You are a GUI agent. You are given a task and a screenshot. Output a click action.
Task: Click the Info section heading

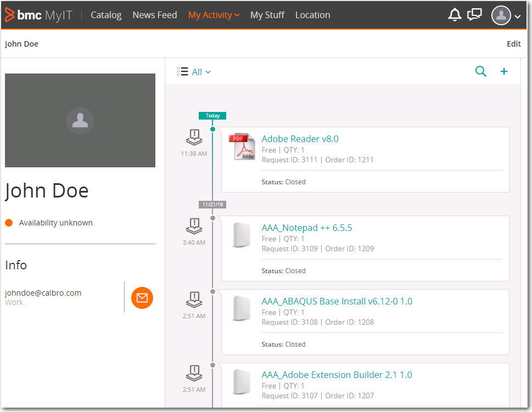pos(16,265)
